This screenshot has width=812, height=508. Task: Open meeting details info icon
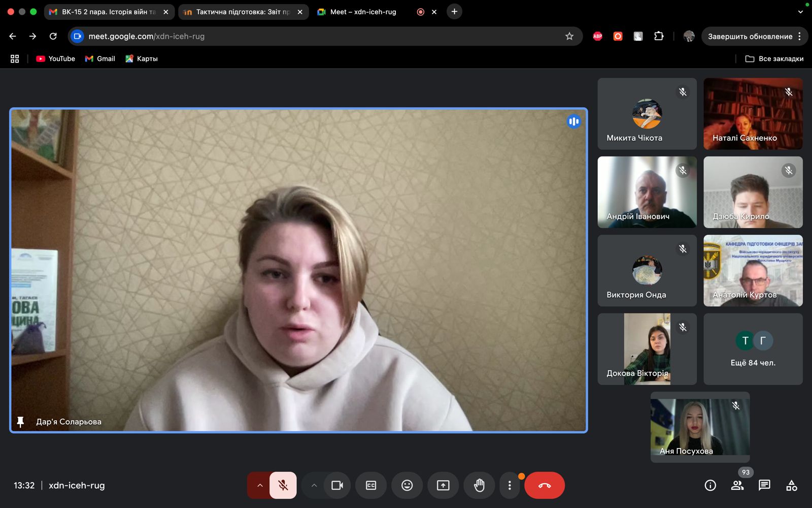pos(710,485)
